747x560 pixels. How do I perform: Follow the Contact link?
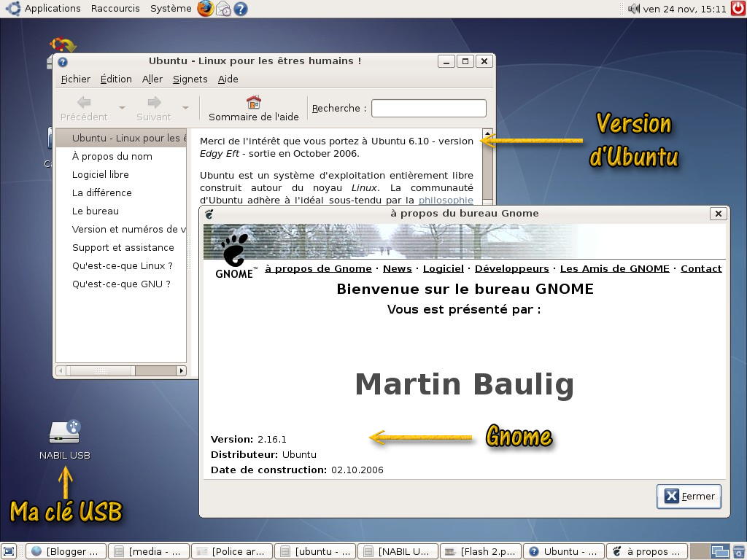click(701, 268)
